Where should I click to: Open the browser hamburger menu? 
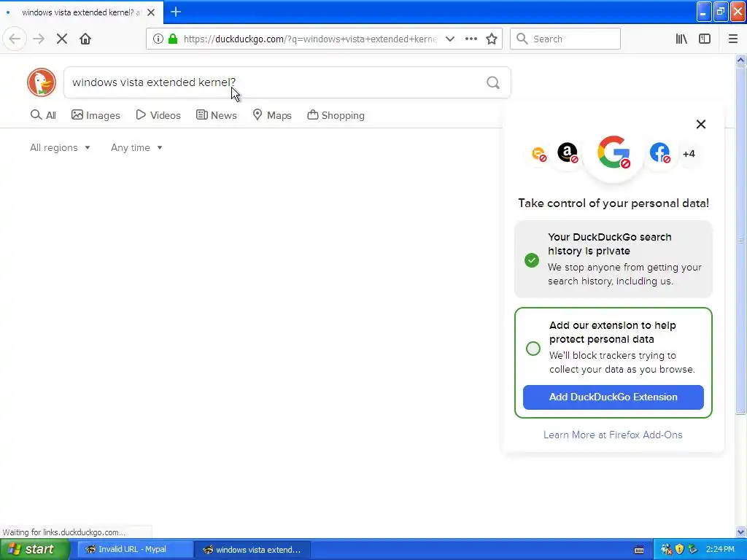click(x=733, y=39)
